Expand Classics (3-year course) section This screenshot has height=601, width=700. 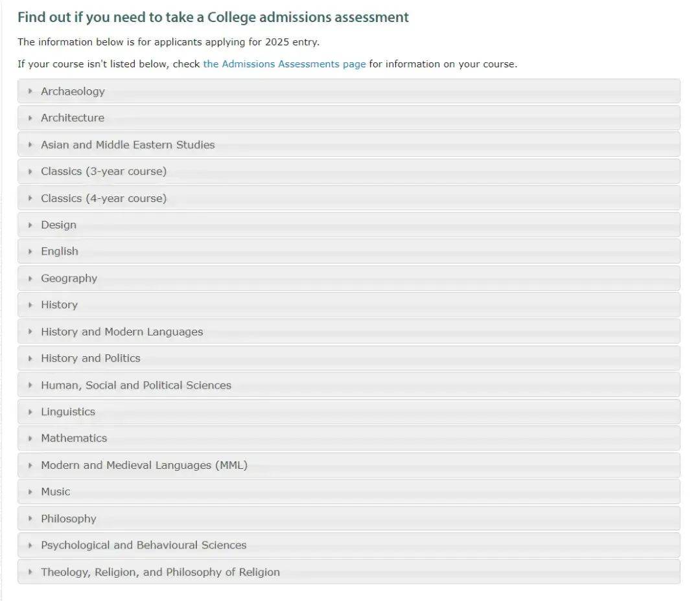coord(104,172)
